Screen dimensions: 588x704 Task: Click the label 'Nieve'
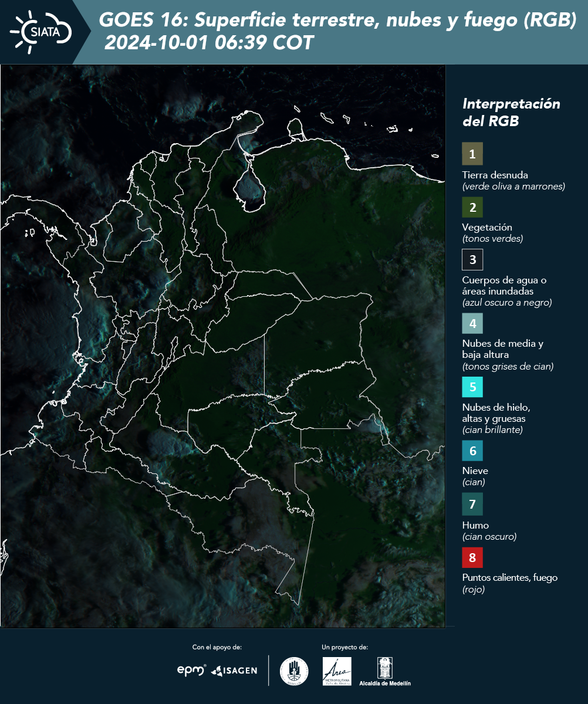point(475,471)
